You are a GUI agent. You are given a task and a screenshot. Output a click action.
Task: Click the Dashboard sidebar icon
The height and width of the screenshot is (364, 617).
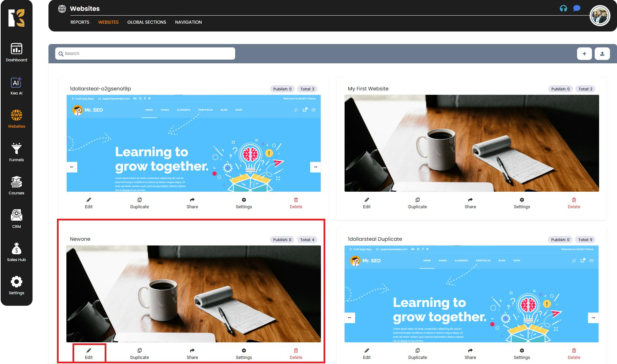coord(16,53)
